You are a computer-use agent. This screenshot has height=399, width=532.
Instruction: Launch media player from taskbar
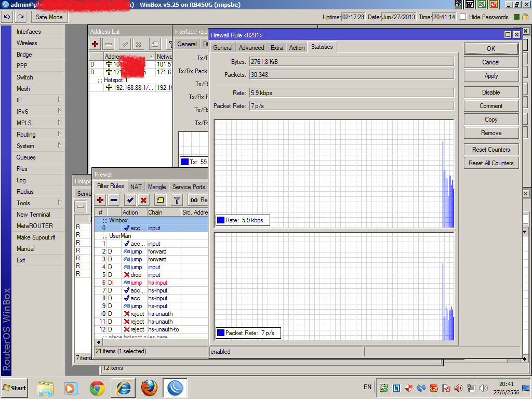click(x=71, y=388)
